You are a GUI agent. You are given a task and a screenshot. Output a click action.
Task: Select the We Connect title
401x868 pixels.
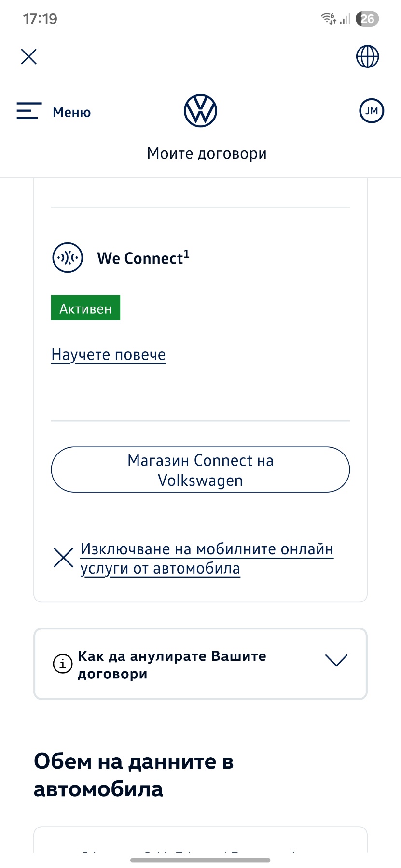143,258
